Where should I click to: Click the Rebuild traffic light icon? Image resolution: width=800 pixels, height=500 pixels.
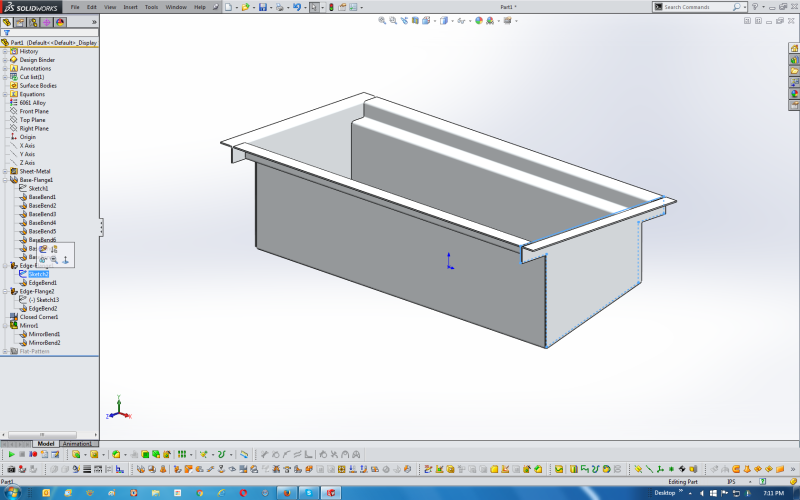click(x=331, y=7)
